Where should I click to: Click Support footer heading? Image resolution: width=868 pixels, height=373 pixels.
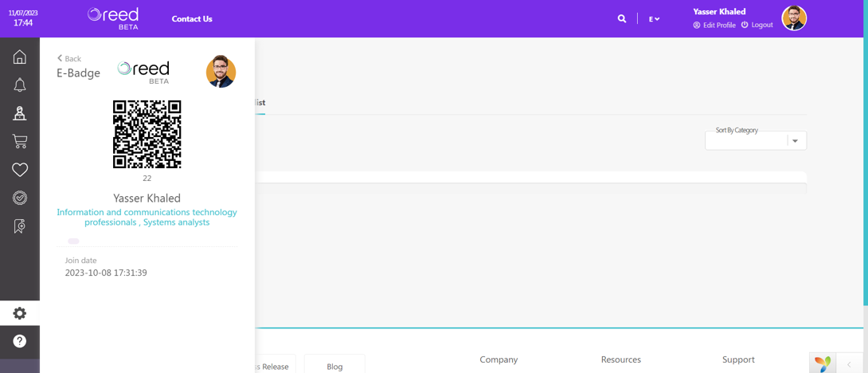738,359
